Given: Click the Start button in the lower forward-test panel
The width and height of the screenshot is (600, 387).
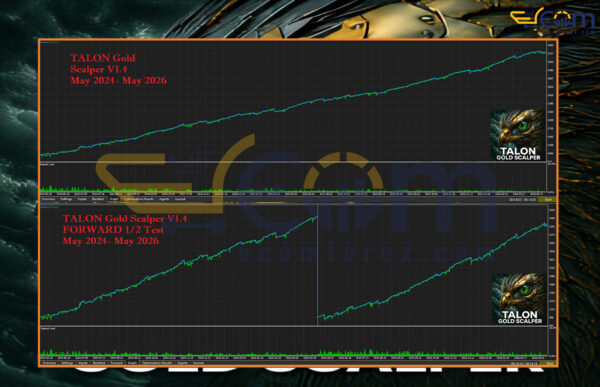Looking at the screenshot, I should (549, 363).
